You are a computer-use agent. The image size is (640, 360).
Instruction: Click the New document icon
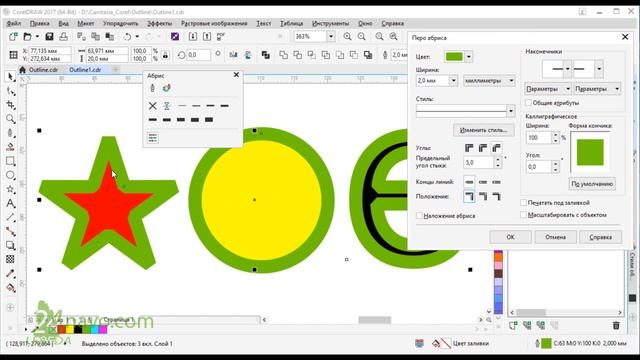click(x=13, y=37)
